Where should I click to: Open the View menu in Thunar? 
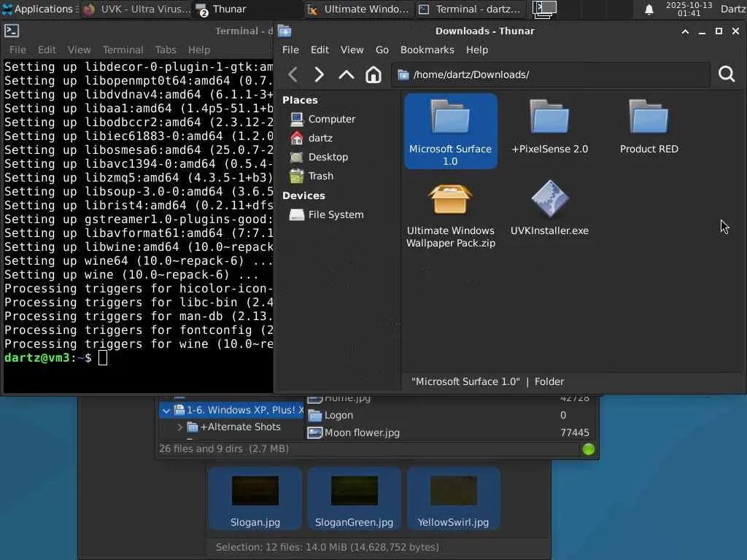352,50
